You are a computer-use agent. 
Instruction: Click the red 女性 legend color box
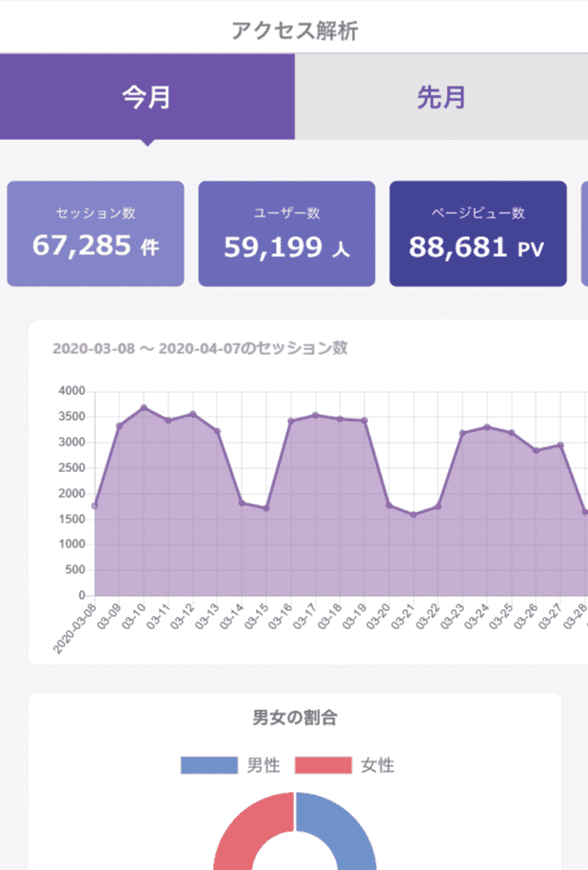pos(323,765)
